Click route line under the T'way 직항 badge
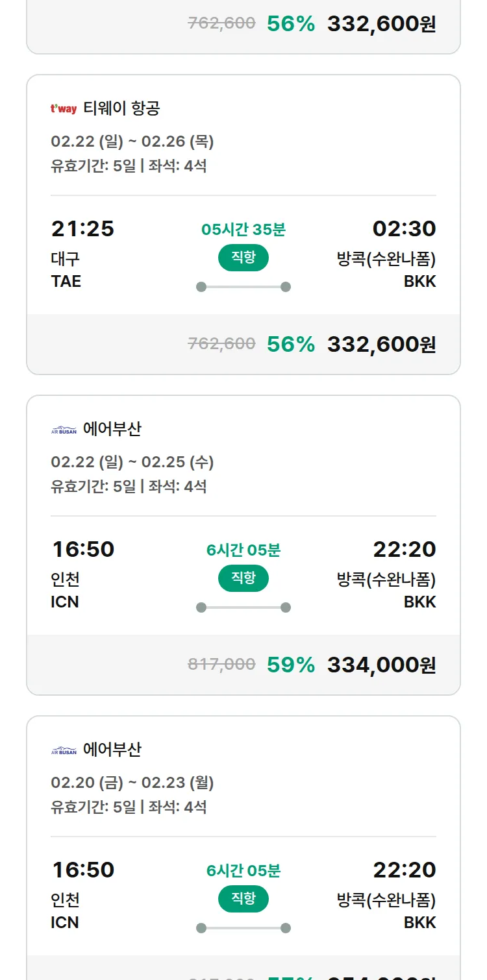 [243, 287]
